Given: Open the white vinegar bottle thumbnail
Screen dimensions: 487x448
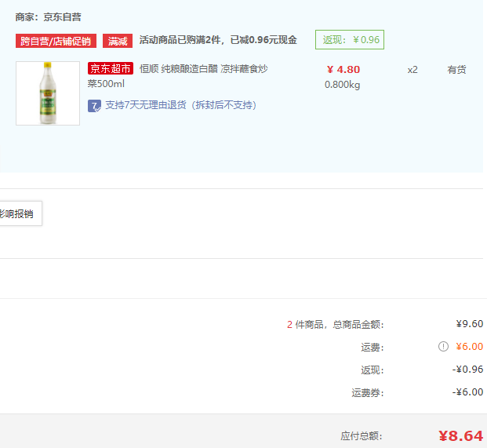Looking at the screenshot, I should (x=48, y=93).
